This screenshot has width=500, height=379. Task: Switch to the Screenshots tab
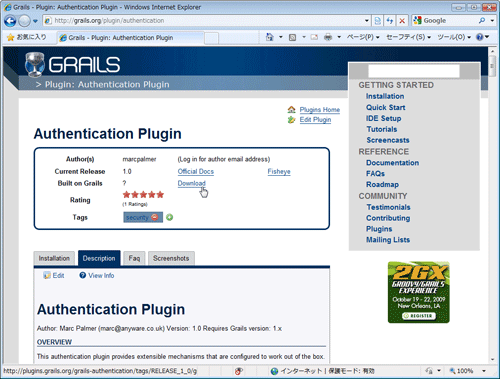coord(171,258)
